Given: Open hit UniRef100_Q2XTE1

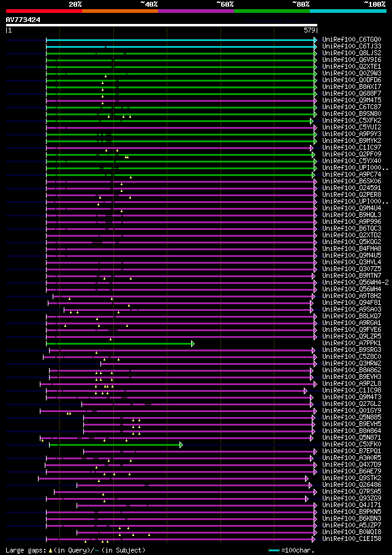Looking at the screenshot, I should pos(352,67).
